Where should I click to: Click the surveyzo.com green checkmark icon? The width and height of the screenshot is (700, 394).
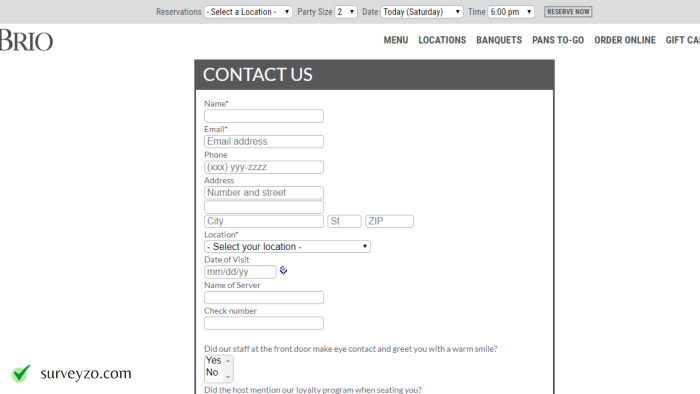click(21, 373)
